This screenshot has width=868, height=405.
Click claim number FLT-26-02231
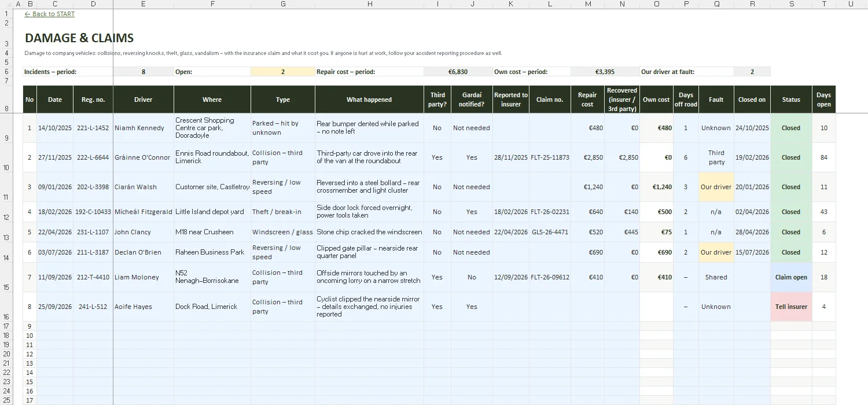click(550, 212)
